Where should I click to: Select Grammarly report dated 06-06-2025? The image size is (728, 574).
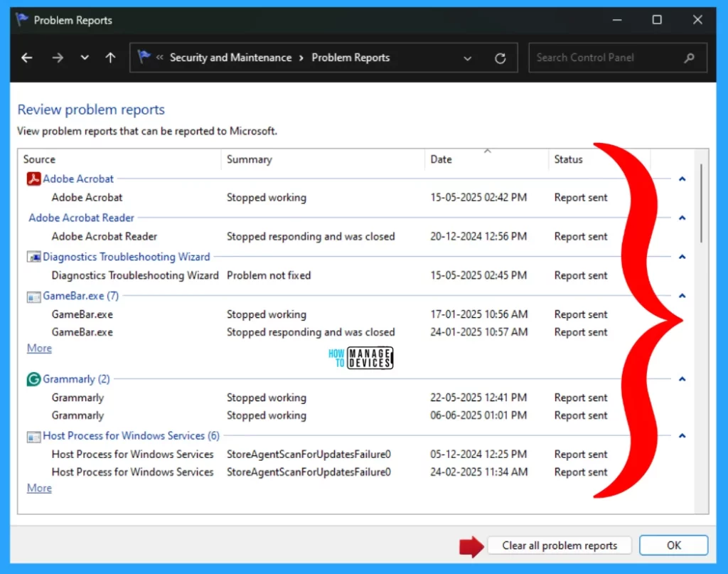(330, 415)
